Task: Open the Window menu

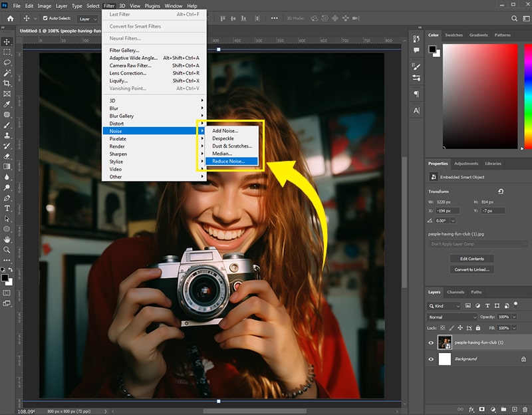Action: click(174, 6)
